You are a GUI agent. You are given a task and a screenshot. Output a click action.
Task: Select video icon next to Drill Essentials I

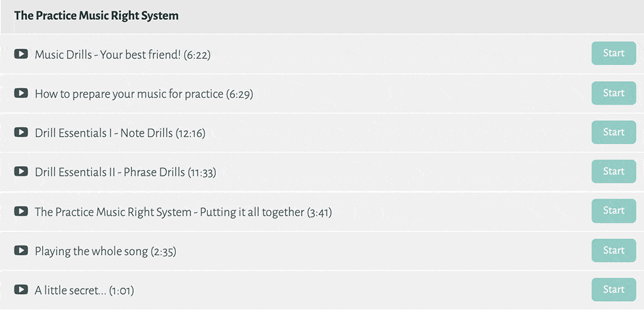tap(21, 132)
